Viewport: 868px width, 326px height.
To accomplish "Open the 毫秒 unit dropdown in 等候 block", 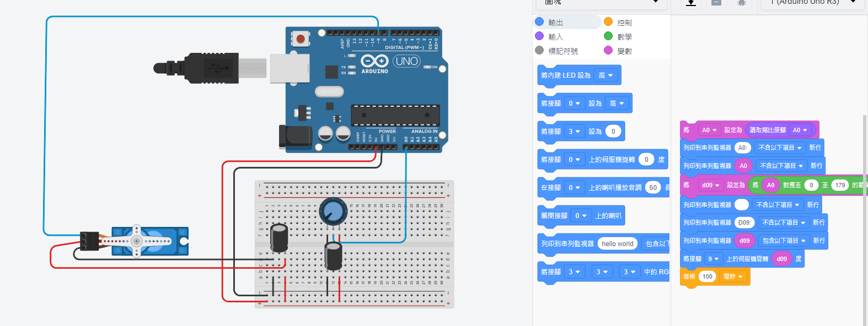I will tap(733, 276).
